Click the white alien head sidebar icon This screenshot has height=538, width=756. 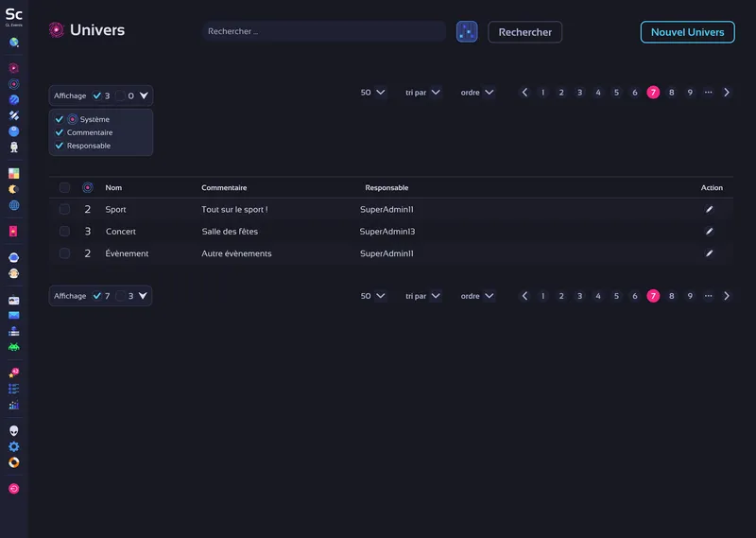click(x=14, y=430)
